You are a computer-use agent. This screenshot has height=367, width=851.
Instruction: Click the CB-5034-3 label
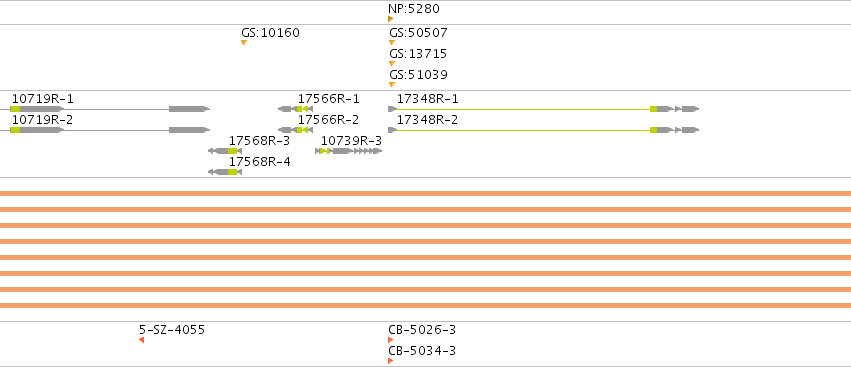tap(422, 351)
